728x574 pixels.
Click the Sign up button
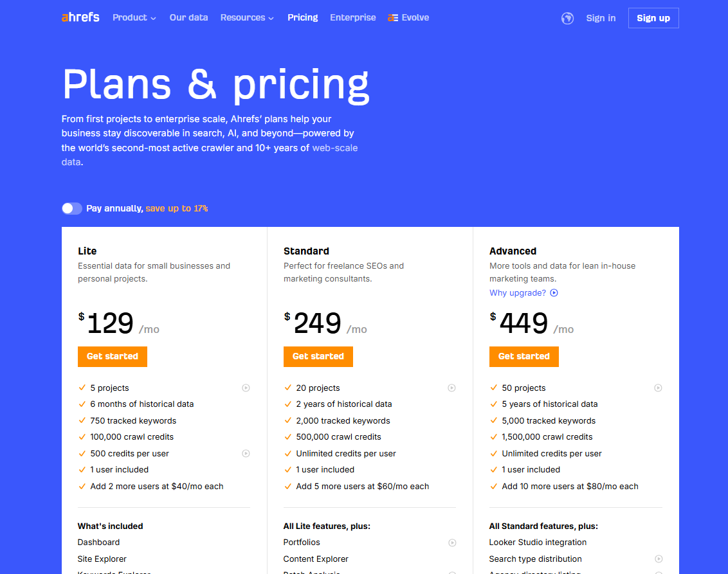point(653,18)
